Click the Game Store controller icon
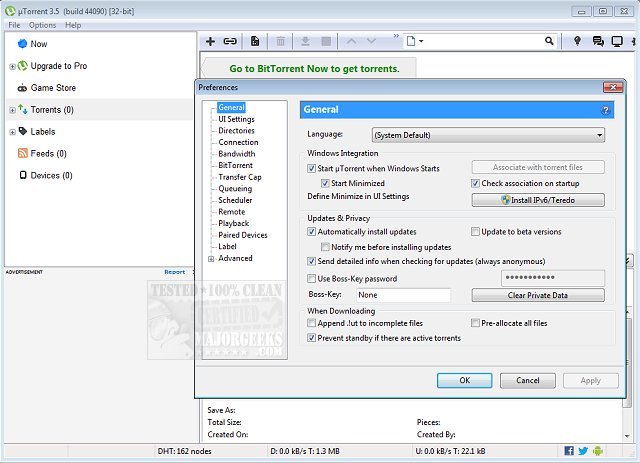Viewport: 640px width, 463px height. pos(22,88)
